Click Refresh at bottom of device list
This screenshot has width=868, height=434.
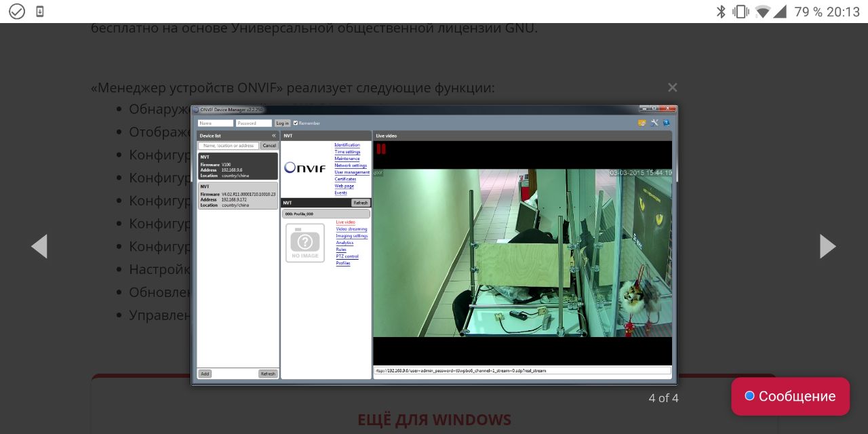268,374
